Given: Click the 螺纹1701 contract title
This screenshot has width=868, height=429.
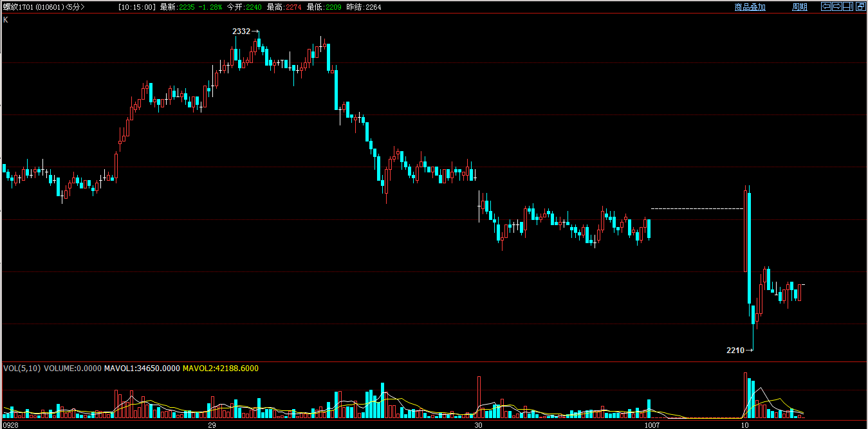Looking at the screenshot, I should pyautogui.click(x=18, y=7).
